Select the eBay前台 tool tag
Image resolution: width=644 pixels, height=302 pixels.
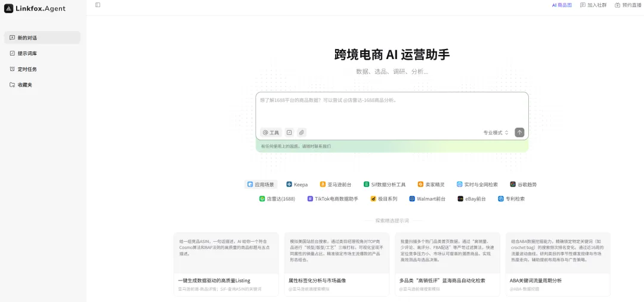coord(472,199)
